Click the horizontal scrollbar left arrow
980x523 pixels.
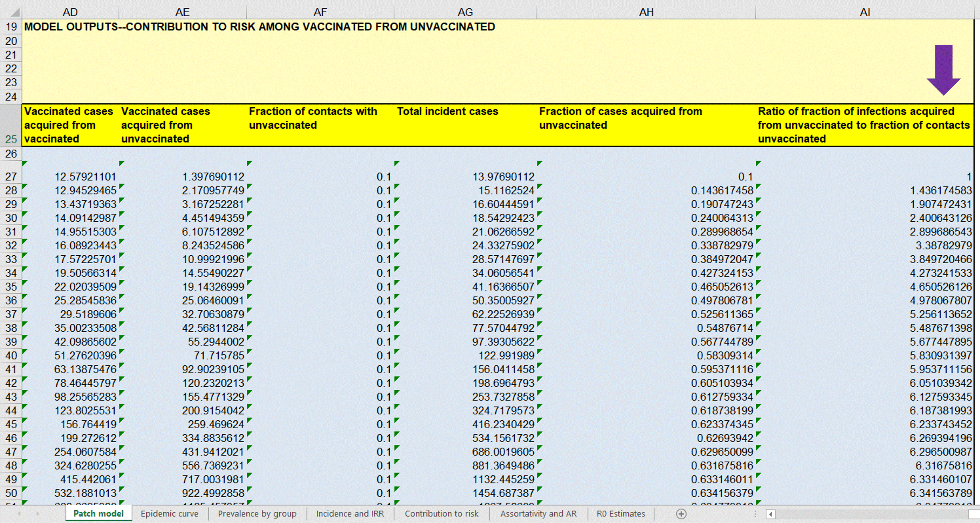[770, 514]
